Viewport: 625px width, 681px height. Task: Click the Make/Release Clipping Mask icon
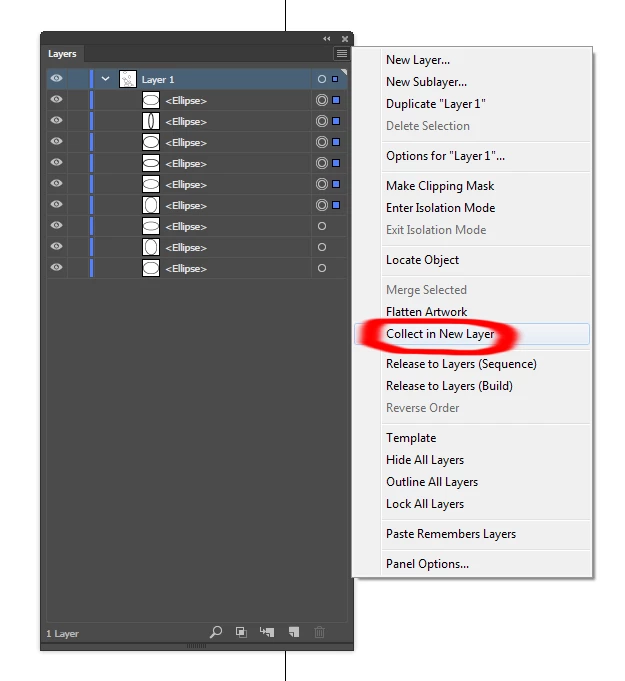(x=241, y=632)
